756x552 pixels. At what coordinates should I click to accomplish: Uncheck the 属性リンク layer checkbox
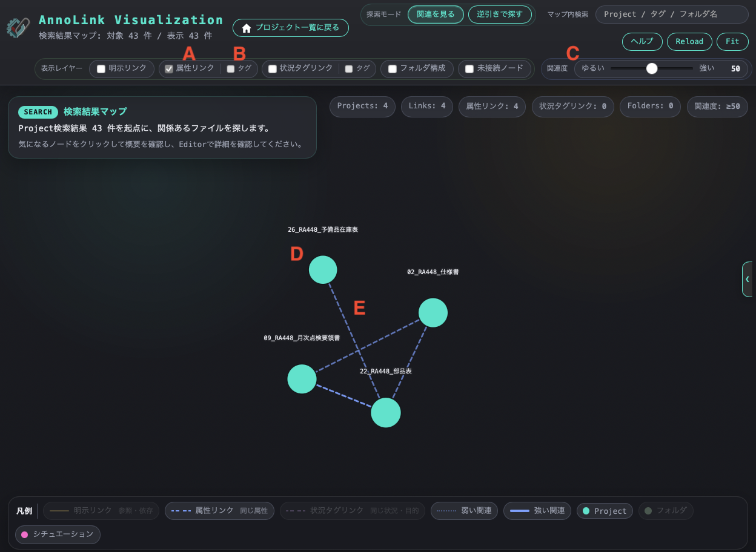coord(169,69)
